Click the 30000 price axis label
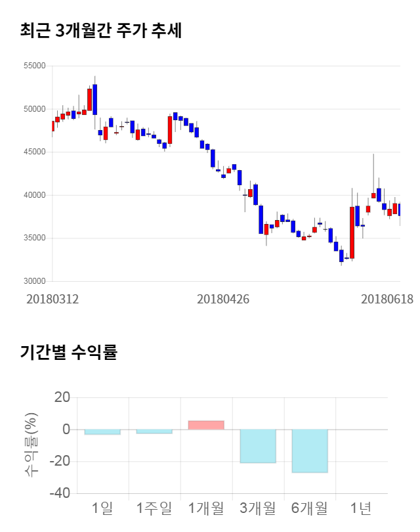Viewport: 420px width, 532px height. (33, 281)
